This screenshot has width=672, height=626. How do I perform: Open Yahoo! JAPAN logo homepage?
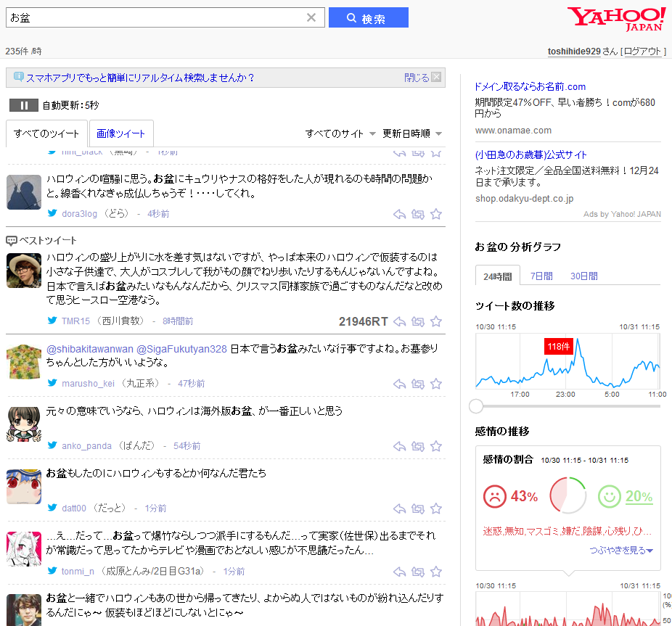615,19
